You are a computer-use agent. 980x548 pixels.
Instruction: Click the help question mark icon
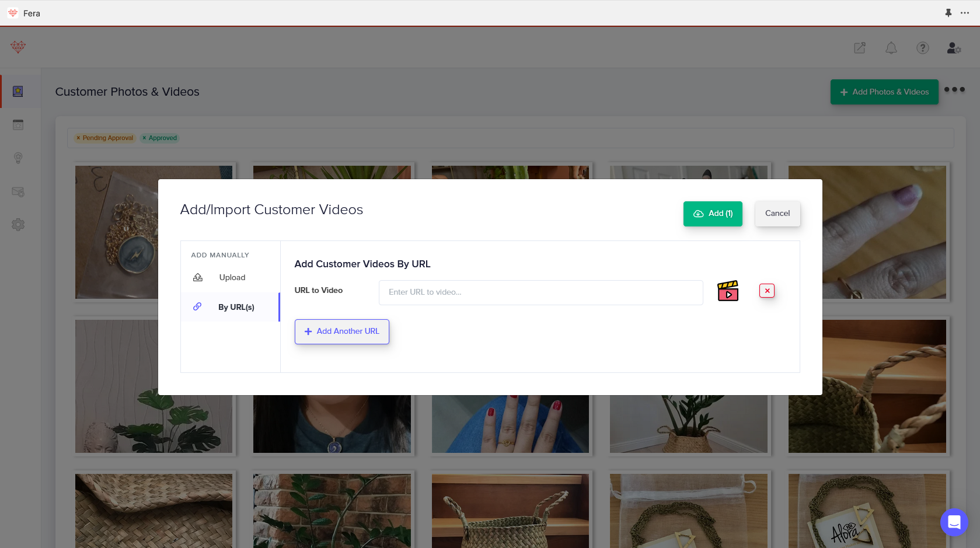point(922,48)
